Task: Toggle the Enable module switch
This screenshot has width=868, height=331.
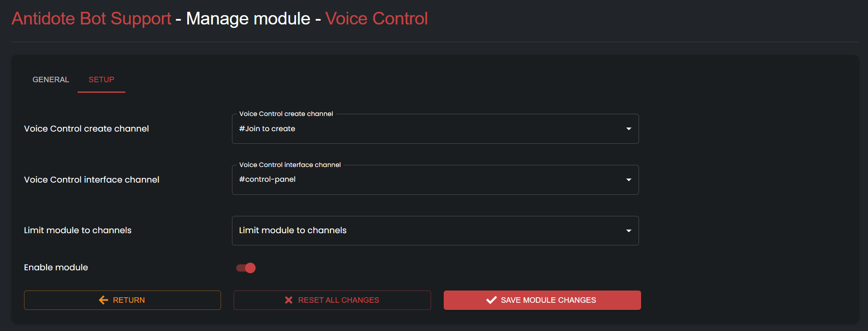Action: (x=246, y=268)
